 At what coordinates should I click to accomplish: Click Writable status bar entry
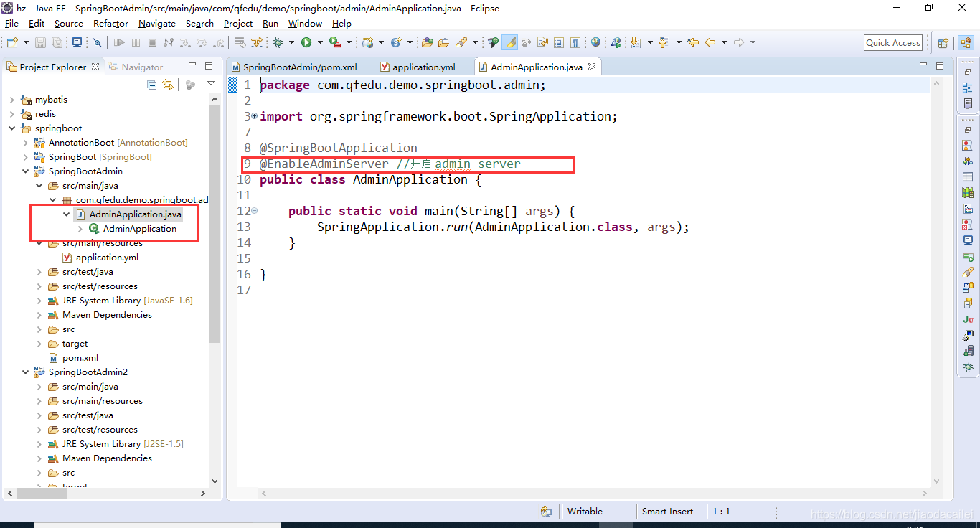585,511
